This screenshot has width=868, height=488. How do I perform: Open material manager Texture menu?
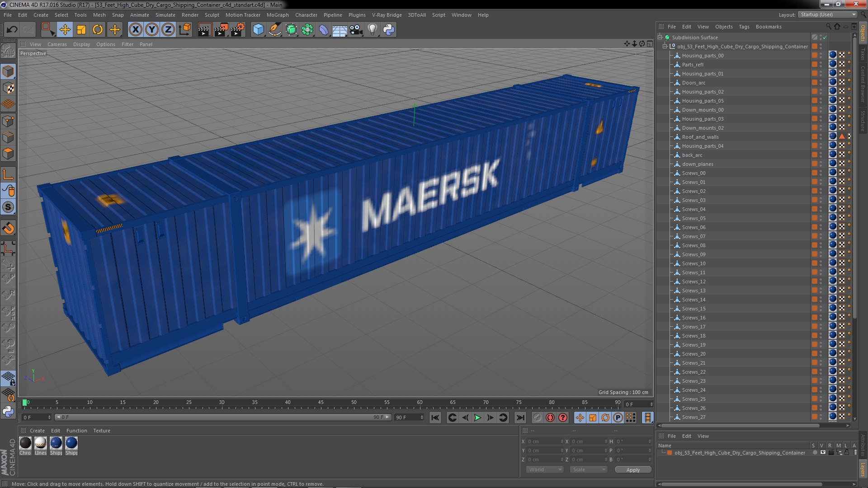(102, 431)
